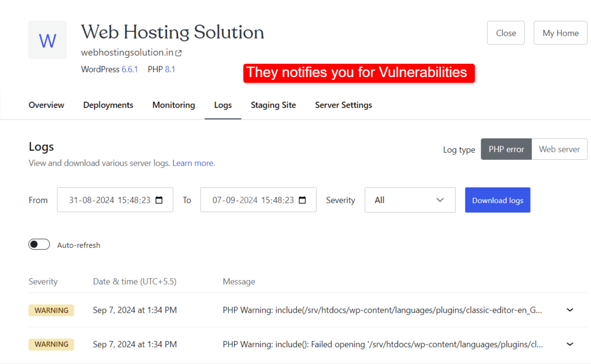The image size is (591, 364).
Task: Select the WordPress version 6.6.1 link
Action: (x=129, y=69)
